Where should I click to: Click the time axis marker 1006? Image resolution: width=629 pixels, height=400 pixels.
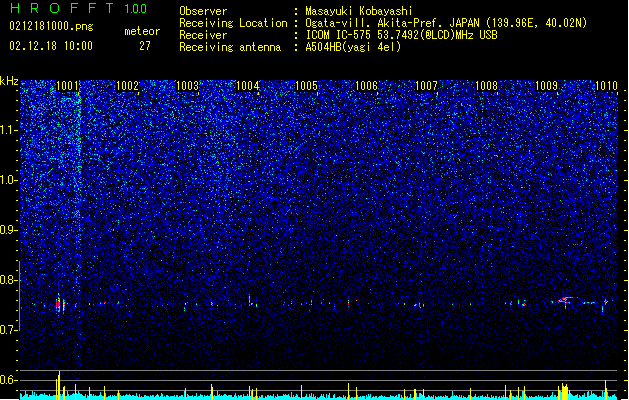pos(367,86)
